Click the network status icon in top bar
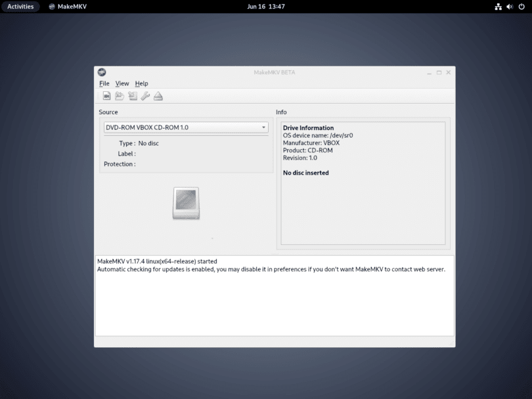Screen dimensions: 532x399 (x=498, y=7)
